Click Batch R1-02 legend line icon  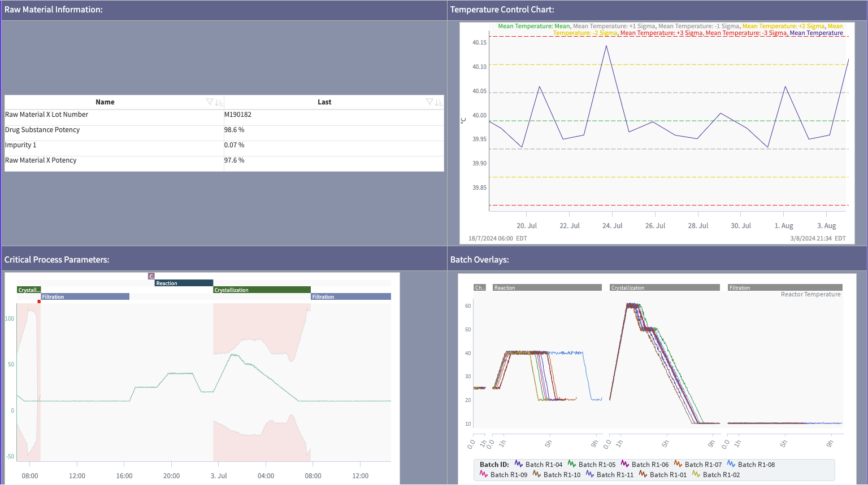[x=696, y=474]
